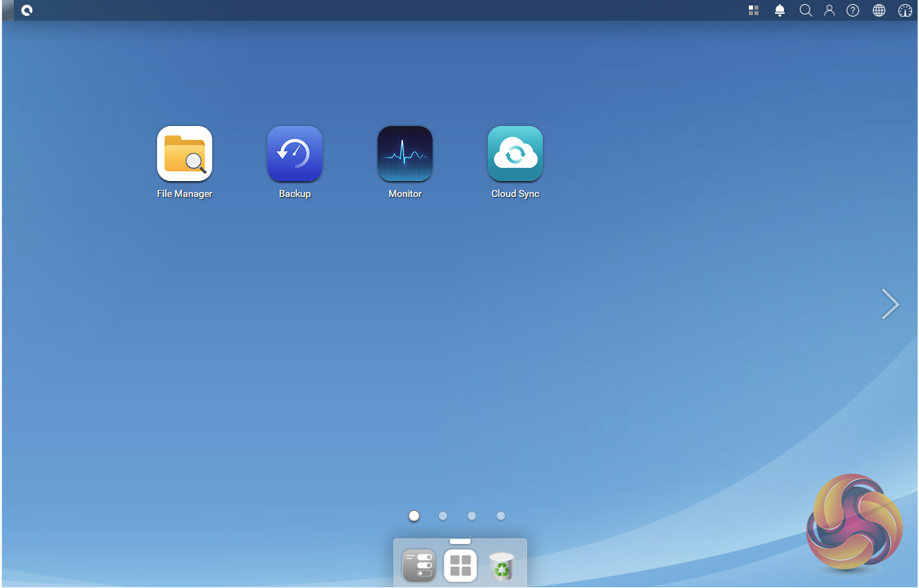
Task: Open the app grid icon in the dock
Action: pos(460,565)
